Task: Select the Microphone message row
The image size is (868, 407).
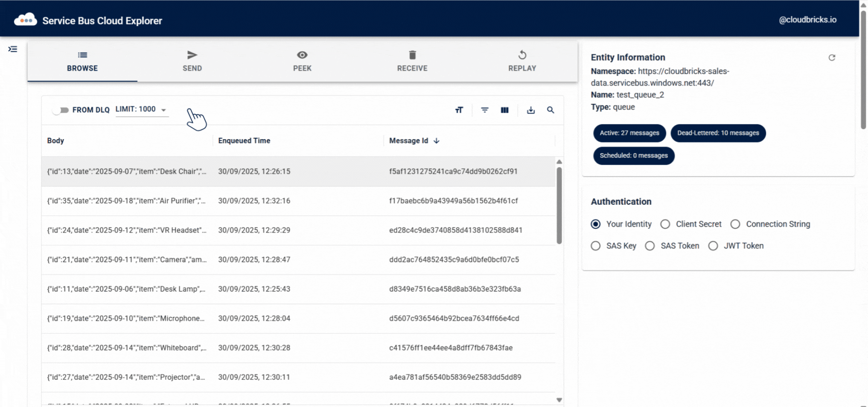Action: [x=298, y=319]
